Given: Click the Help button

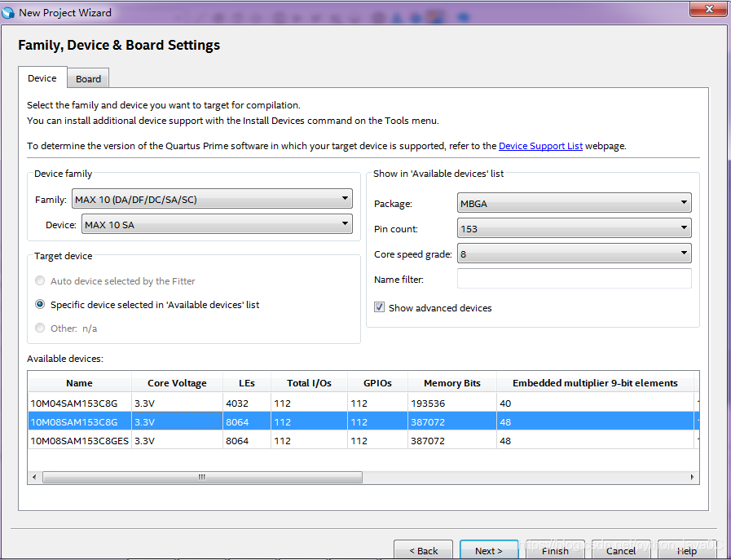Looking at the screenshot, I should [x=687, y=550].
